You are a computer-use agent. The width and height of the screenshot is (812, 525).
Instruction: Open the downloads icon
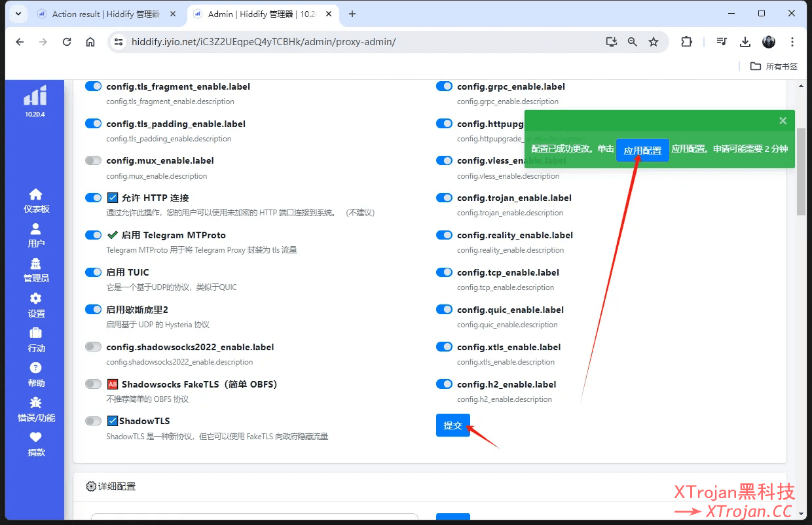(745, 42)
